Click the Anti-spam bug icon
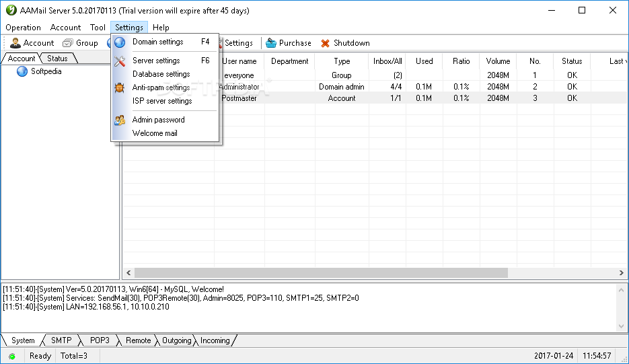 120,87
